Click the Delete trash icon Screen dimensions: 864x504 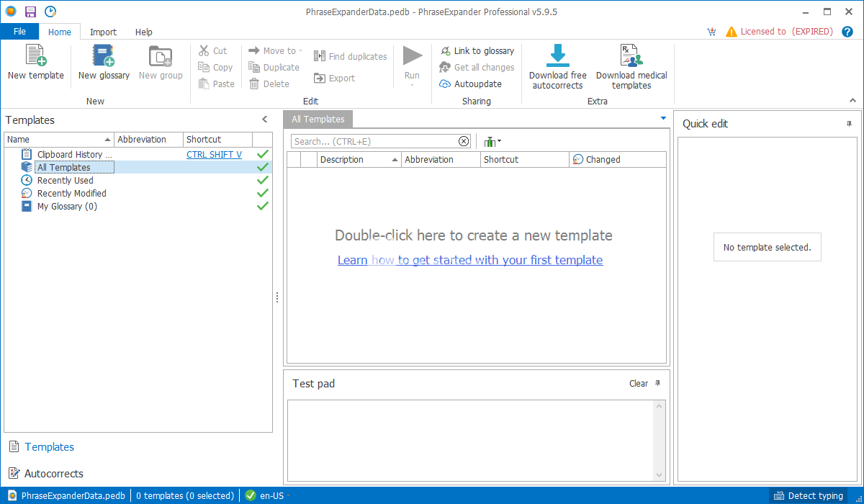pyautogui.click(x=253, y=84)
